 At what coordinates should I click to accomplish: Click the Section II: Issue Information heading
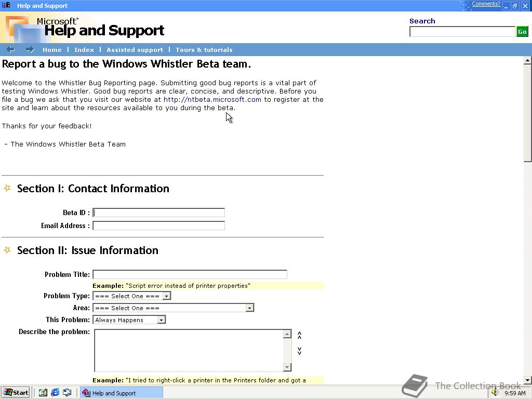tap(87, 250)
